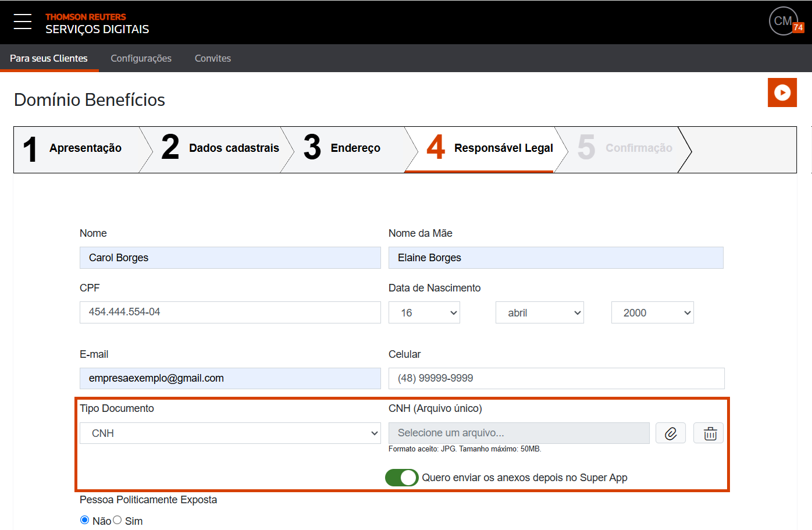This screenshot has height=530, width=812.
Task: Toggle send attachments later in Super App
Action: (402, 478)
